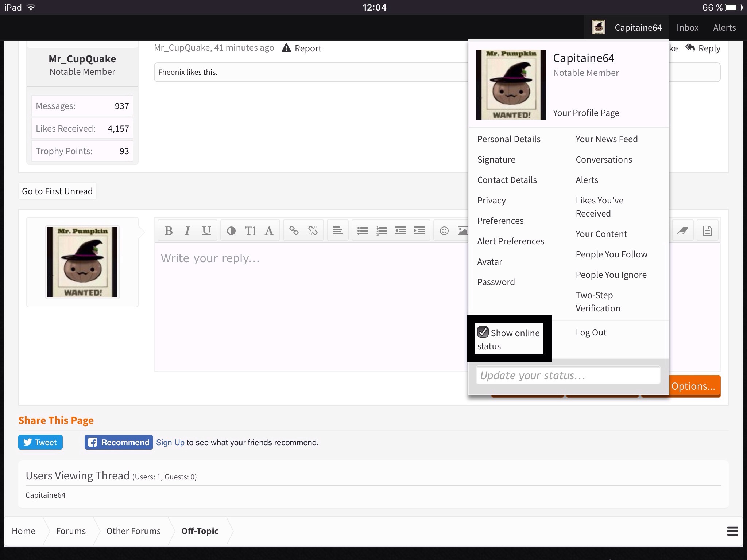Open the text color picker icon
The image size is (747, 560).
tap(231, 231)
